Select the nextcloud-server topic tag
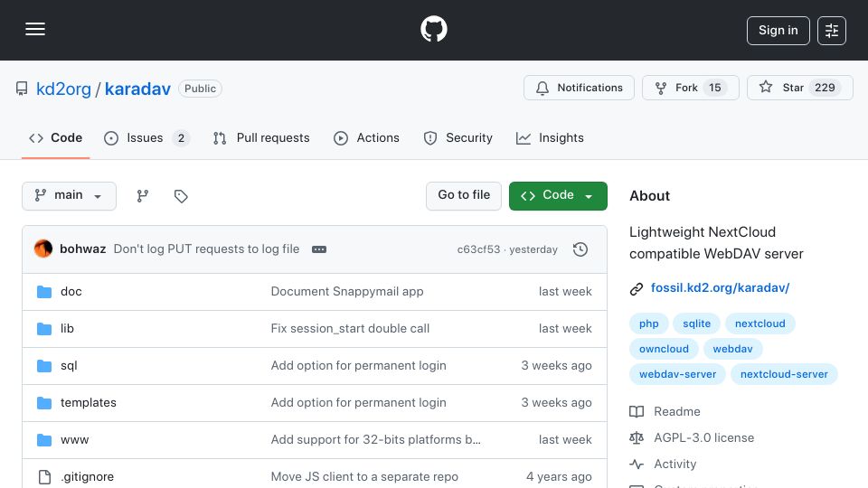The width and height of the screenshot is (868, 488). click(x=784, y=374)
